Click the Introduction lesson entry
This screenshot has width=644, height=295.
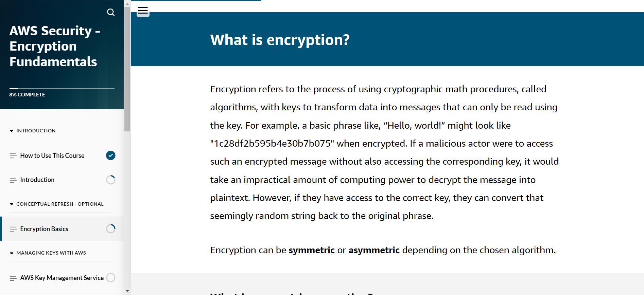tap(37, 180)
